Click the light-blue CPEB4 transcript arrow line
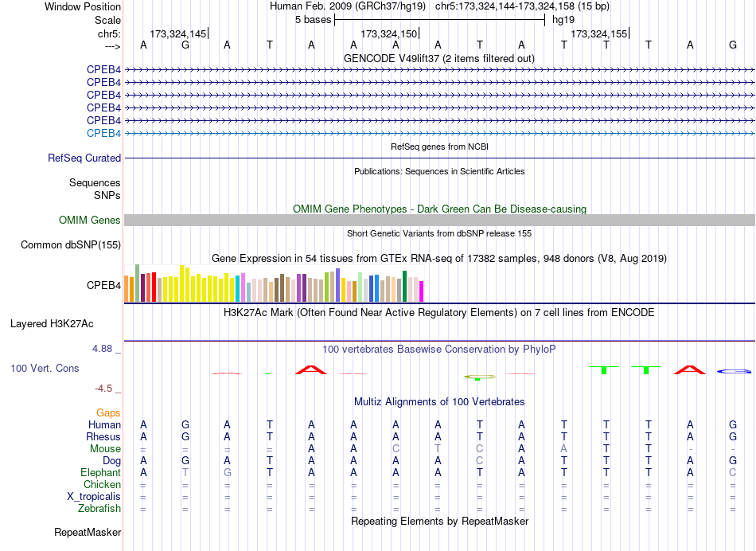 (x=439, y=133)
